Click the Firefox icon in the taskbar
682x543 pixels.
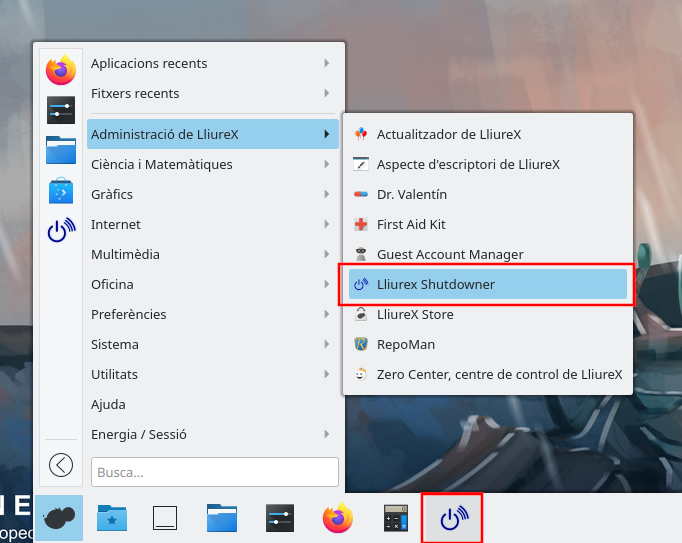coord(338,518)
